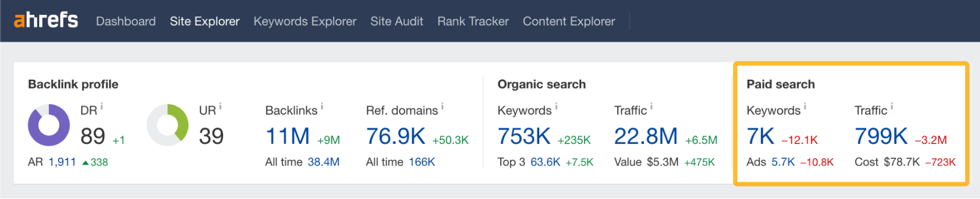
Task: Click info icon for Organic search Keywords
Action: [556, 106]
